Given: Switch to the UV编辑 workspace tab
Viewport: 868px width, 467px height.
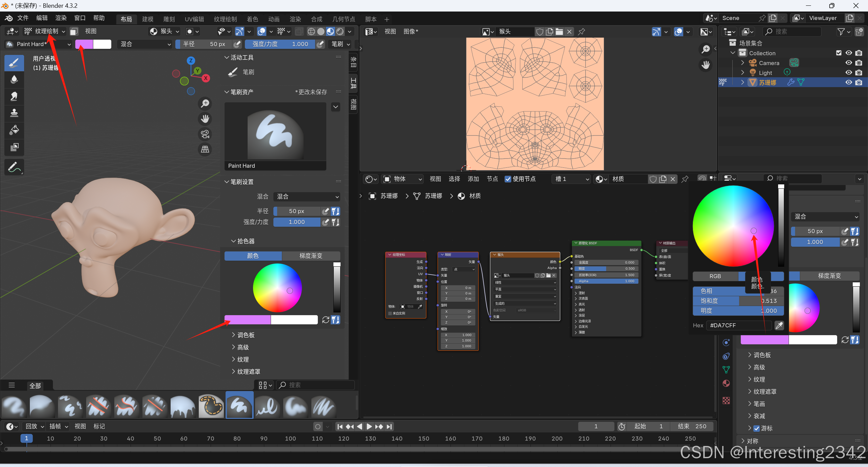Looking at the screenshot, I should 194,19.
